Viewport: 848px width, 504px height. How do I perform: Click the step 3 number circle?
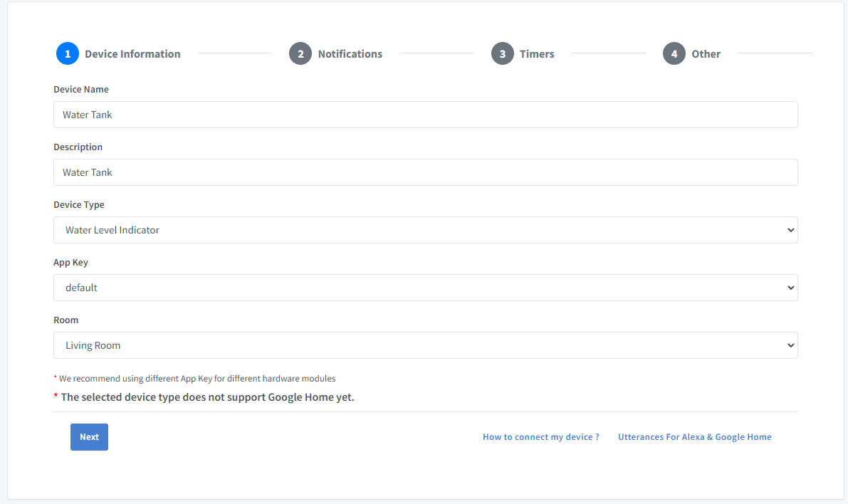[503, 53]
